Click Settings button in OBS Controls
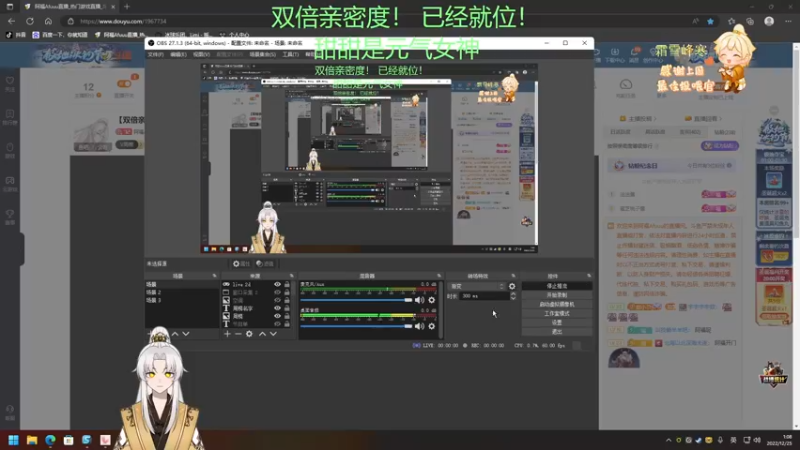The height and width of the screenshot is (450, 800). click(557, 323)
